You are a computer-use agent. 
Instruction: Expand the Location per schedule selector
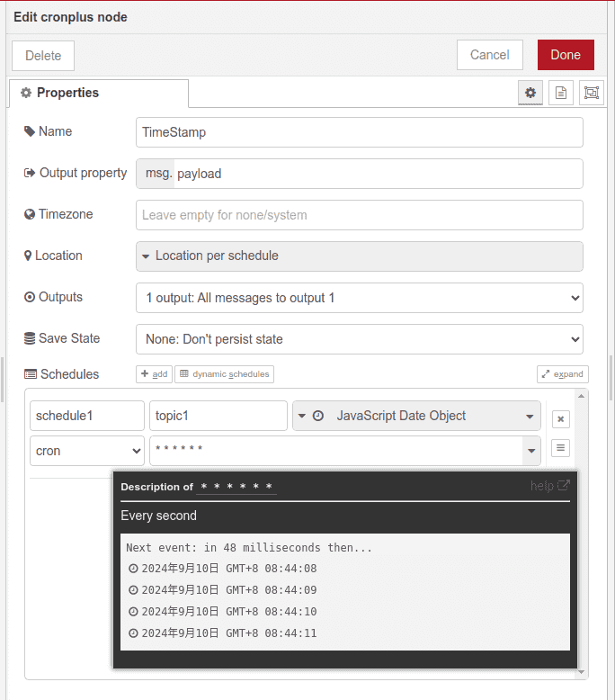[x=359, y=256]
